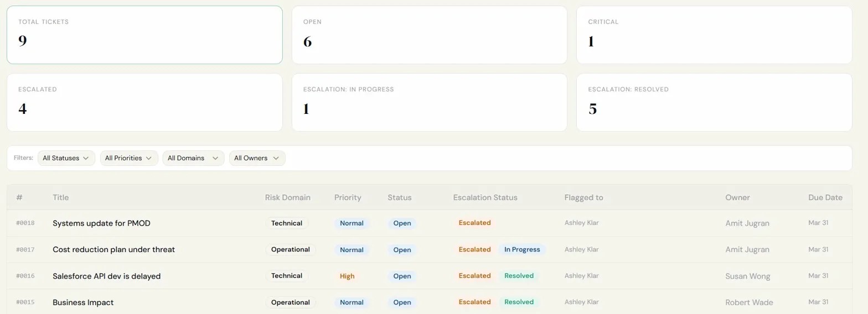Click Ashley Klar on Salesforce API row
Image resolution: width=868 pixels, height=314 pixels.
582,275
